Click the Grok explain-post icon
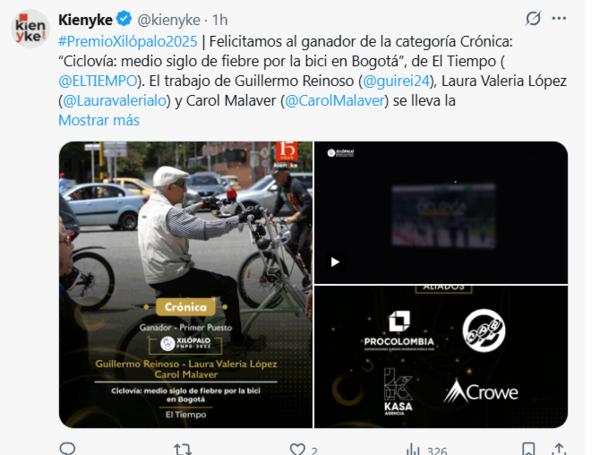This screenshot has width=600, height=455. point(533,18)
